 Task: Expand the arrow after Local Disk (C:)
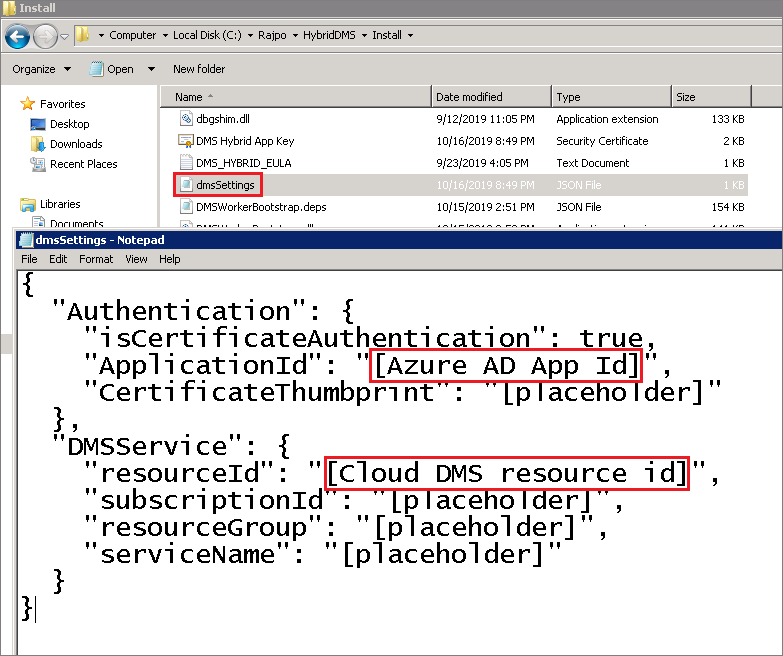tap(250, 35)
